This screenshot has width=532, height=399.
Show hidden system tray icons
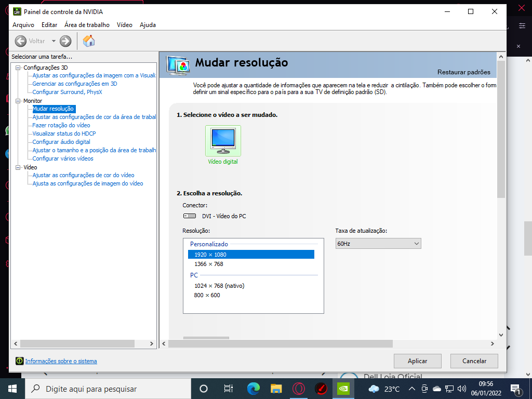click(411, 389)
